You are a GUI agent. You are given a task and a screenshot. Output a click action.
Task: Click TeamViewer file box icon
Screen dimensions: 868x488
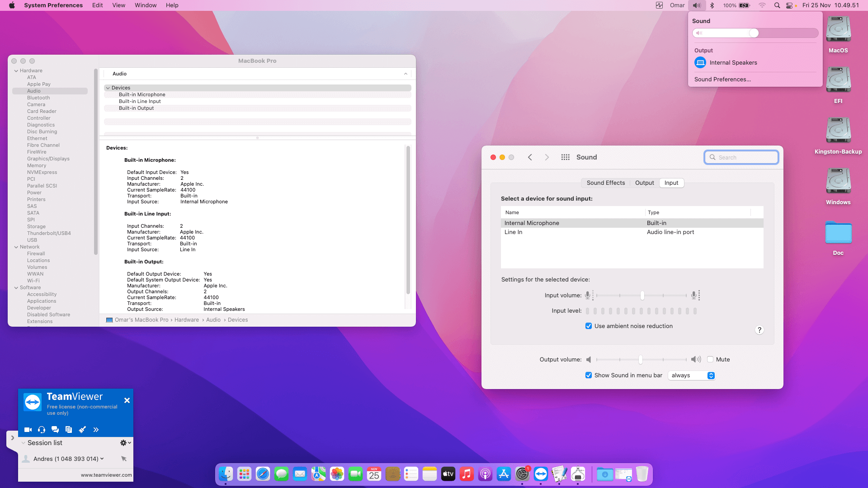pos(69,430)
